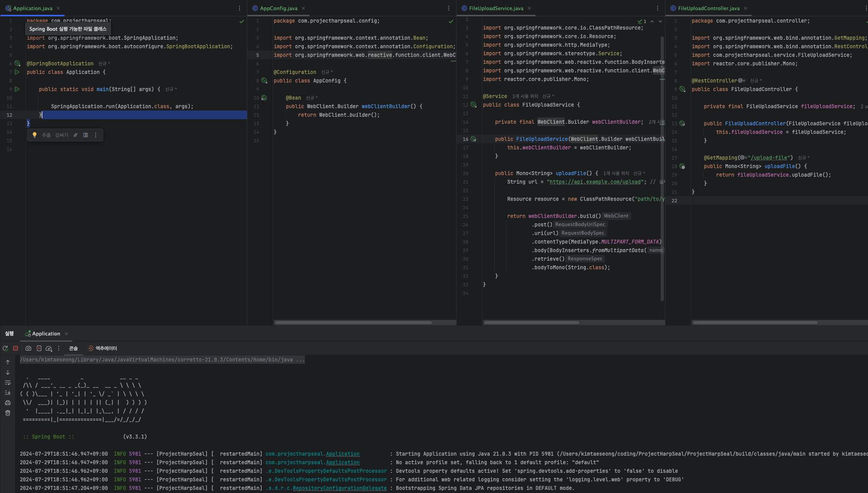Click the reformat code icon in floating toolbar
Screen dimensions: 868x493
tap(86, 135)
